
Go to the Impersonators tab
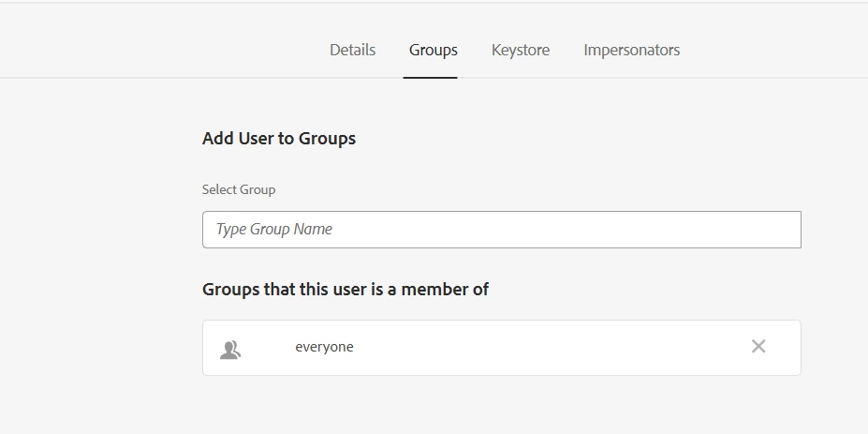(632, 50)
